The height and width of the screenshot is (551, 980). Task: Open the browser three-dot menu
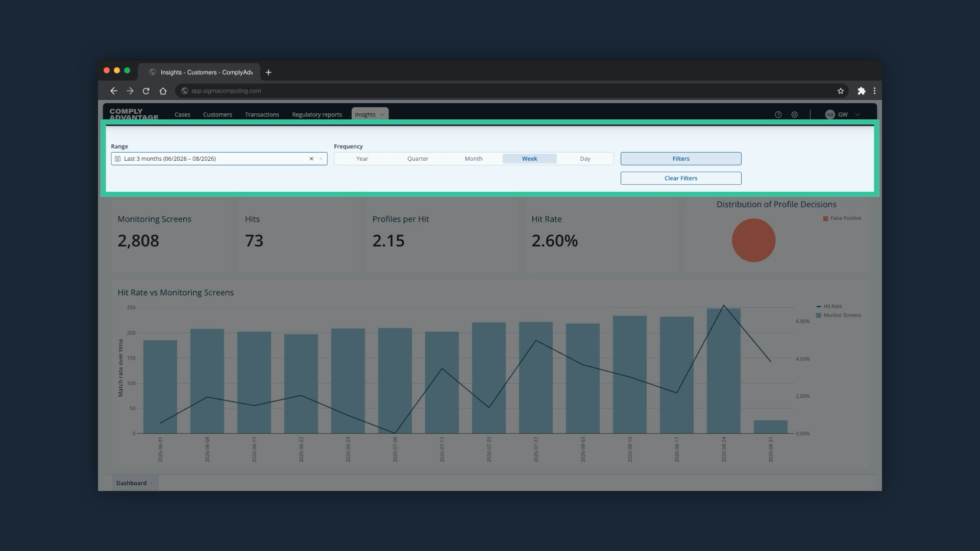point(875,91)
